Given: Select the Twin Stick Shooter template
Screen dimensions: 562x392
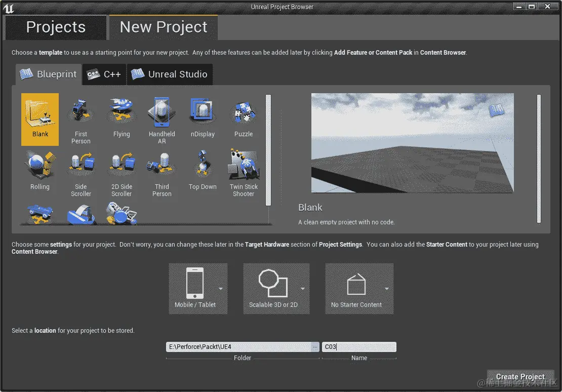Looking at the screenshot, I should tap(244, 173).
